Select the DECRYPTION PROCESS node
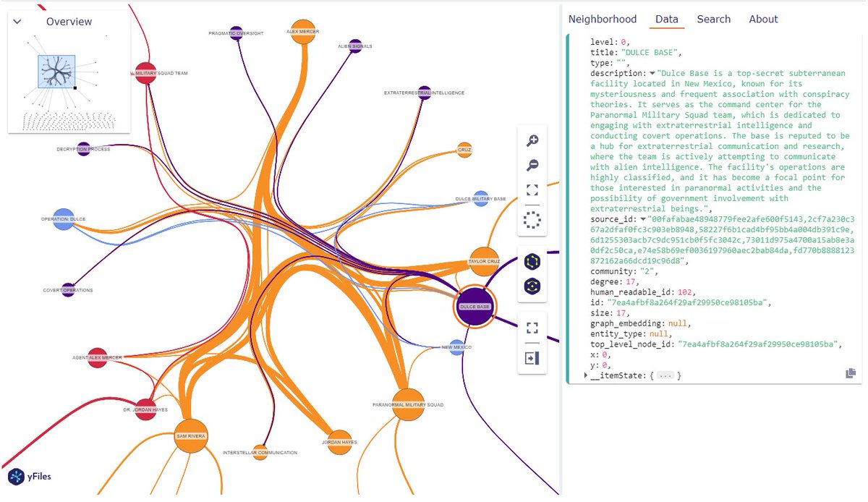Screen dimensions: 868x502 [x=83, y=149]
